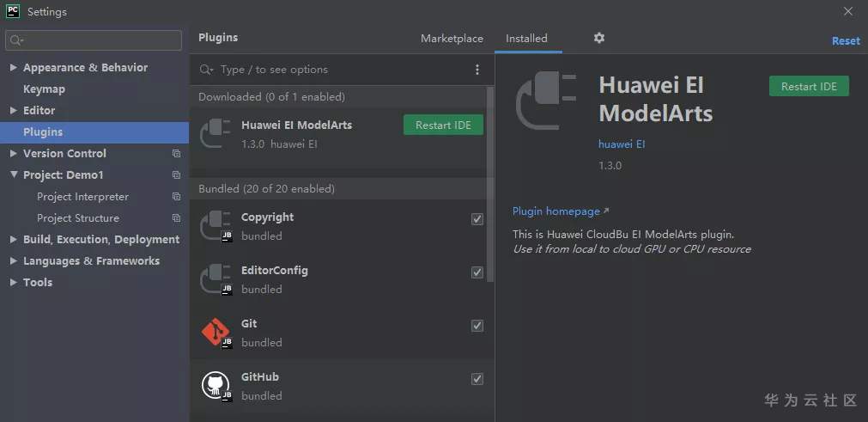Click the copy icon beside Version Control

pos(176,154)
